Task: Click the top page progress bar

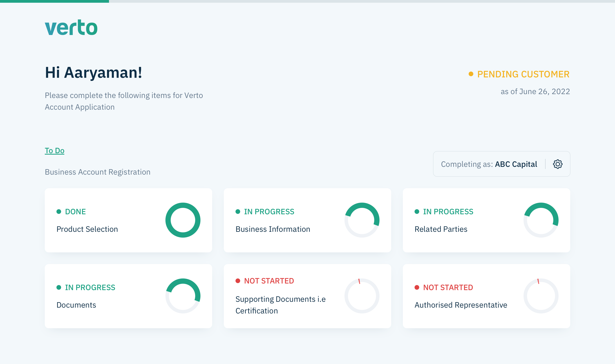Action: 307,1
